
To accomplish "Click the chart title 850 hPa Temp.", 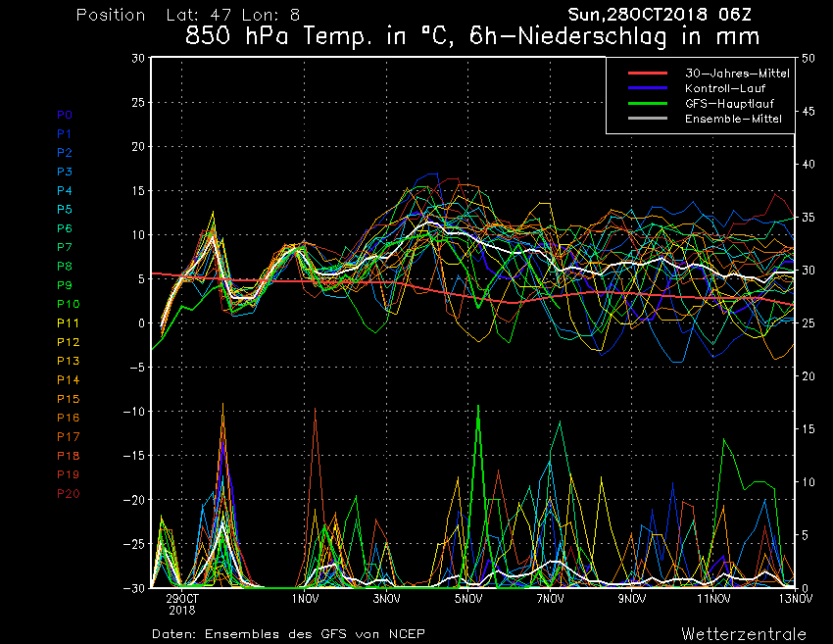I will coord(471,36).
